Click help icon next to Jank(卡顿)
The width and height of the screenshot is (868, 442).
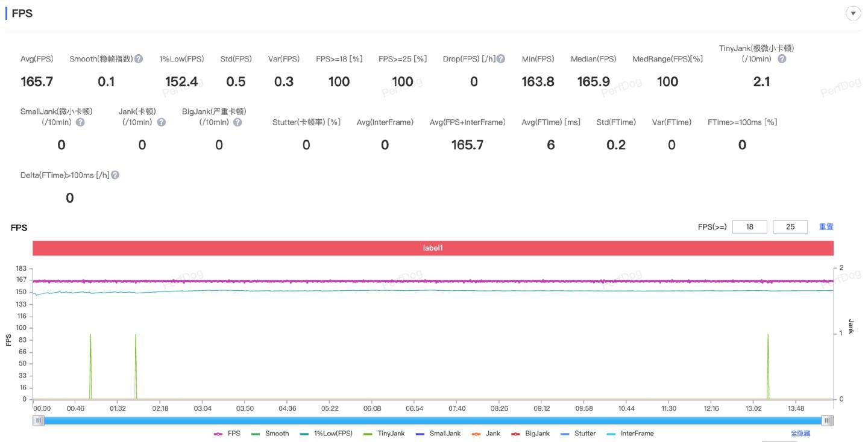[x=162, y=122]
